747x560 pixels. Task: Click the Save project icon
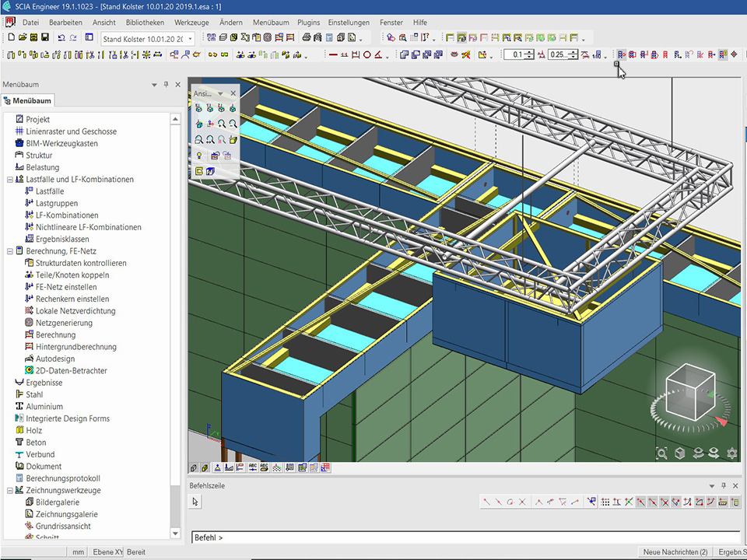[x=45, y=37]
